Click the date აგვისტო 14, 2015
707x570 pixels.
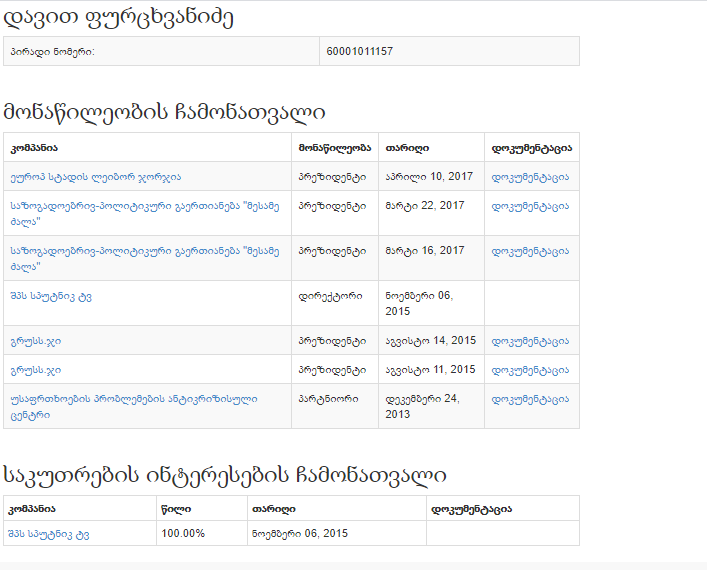tap(431, 340)
